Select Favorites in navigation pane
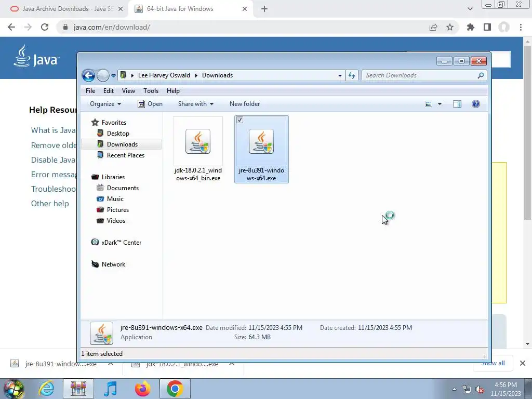532x399 pixels. (114, 123)
